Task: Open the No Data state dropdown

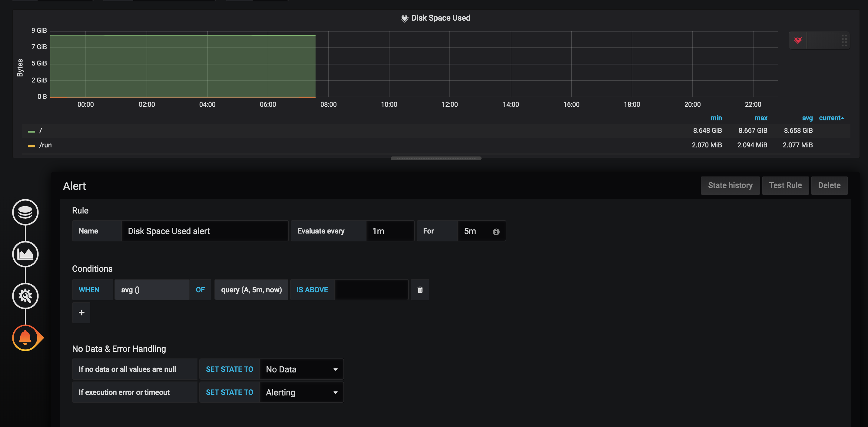Action: [x=302, y=369]
